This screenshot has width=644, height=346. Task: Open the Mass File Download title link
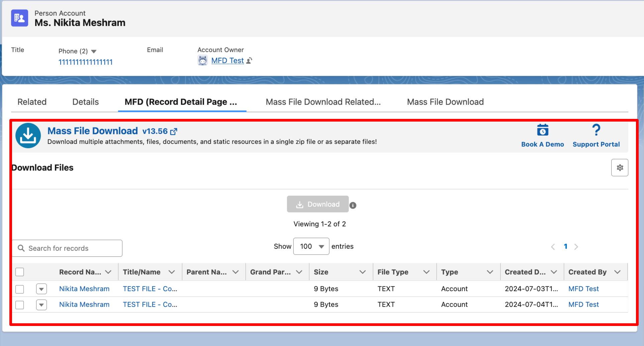tap(93, 131)
